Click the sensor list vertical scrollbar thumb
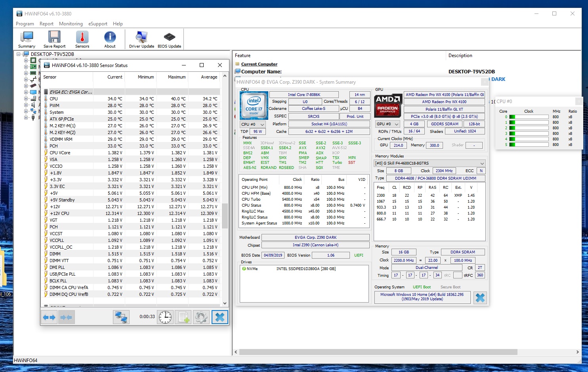588x372 pixels. (225, 216)
